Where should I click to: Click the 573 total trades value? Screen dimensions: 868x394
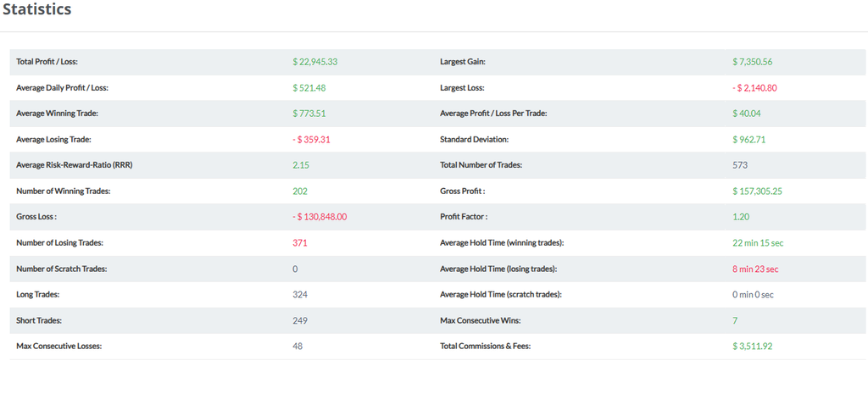pos(740,165)
